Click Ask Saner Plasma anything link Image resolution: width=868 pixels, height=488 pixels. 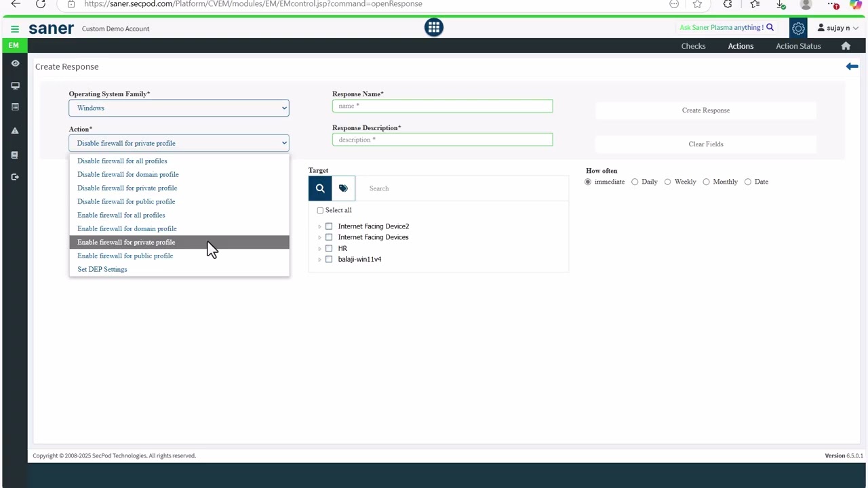pos(722,28)
